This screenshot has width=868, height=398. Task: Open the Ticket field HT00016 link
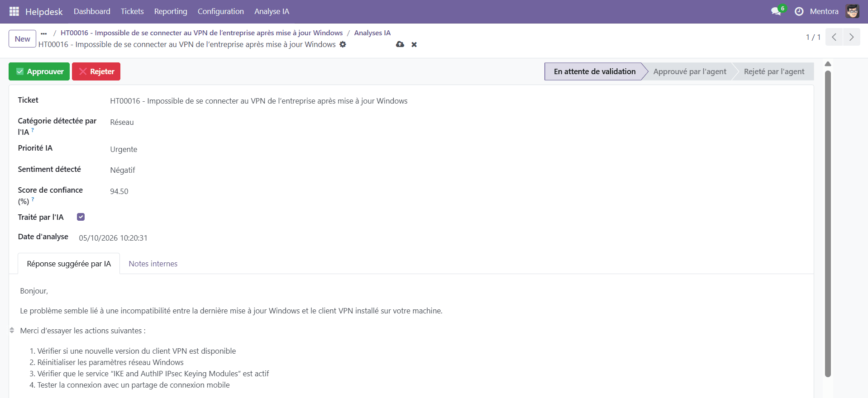tap(259, 101)
